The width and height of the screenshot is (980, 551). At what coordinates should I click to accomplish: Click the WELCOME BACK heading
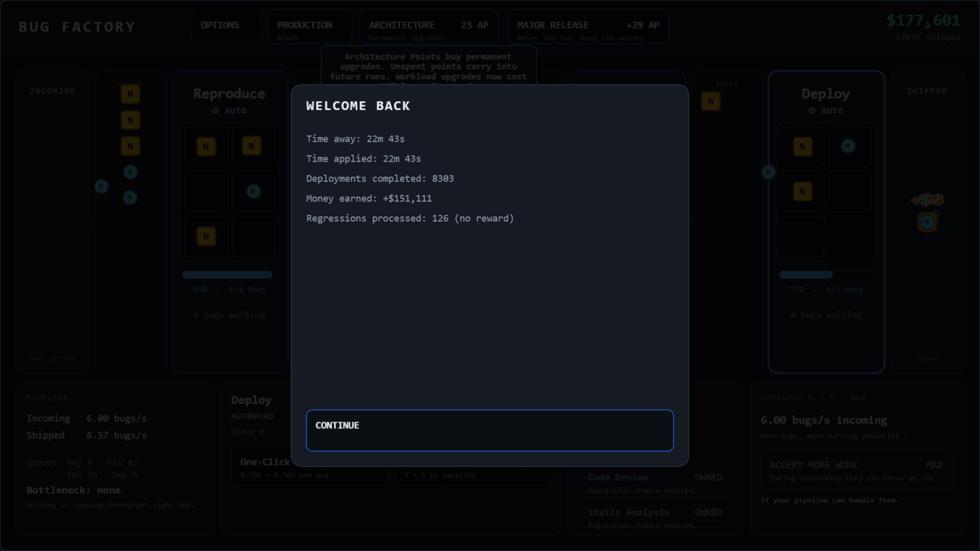pos(358,106)
